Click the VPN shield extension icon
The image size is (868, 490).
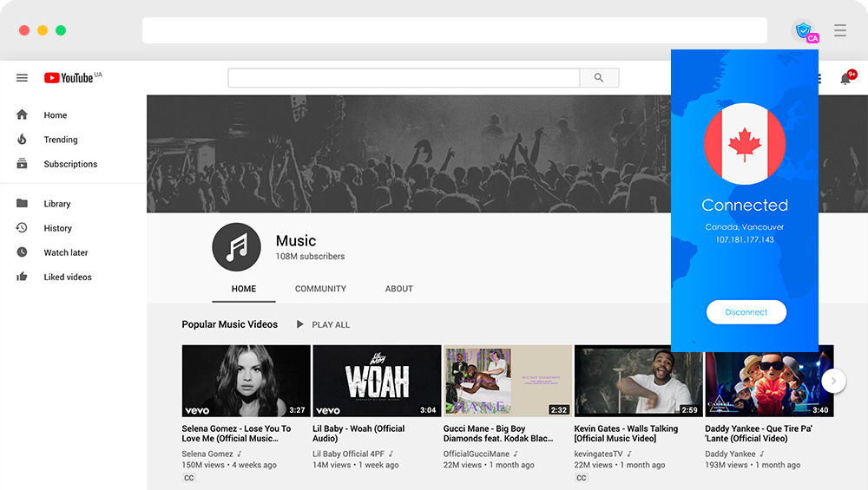point(804,31)
